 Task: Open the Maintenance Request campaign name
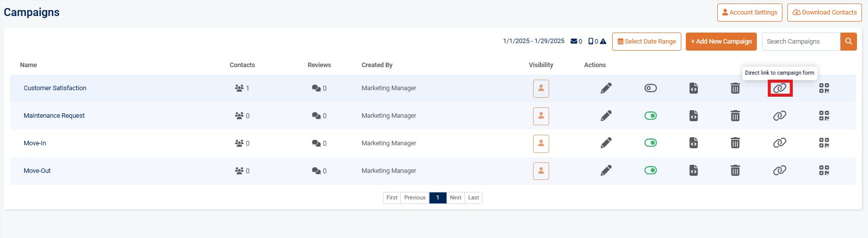click(x=54, y=116)
